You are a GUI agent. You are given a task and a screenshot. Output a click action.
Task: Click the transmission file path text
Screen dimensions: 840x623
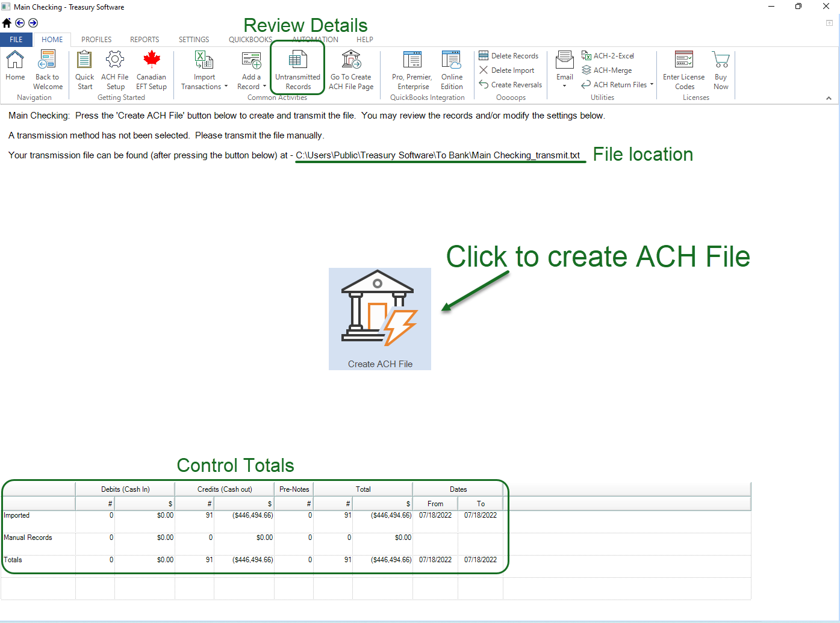[x=438, y=155]
